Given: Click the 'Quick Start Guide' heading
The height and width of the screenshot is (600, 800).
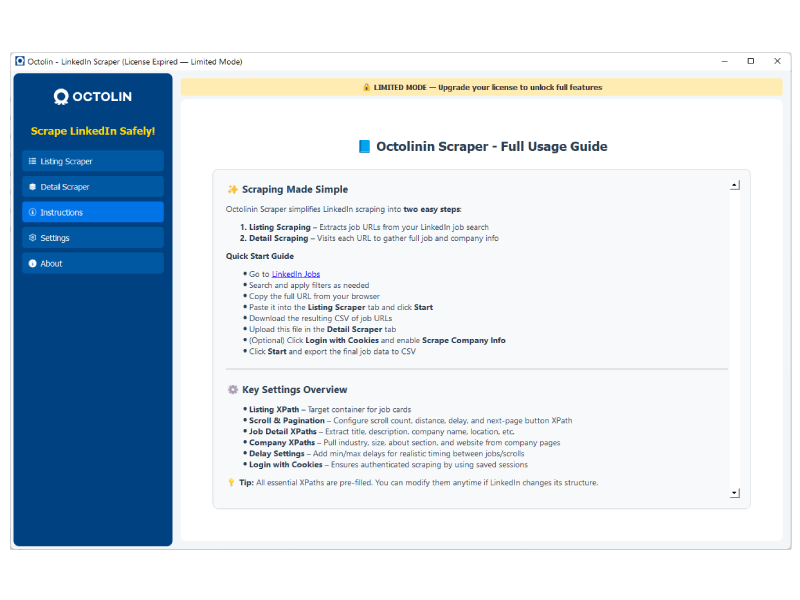Looking at the screenshot, I should click(260, 256).
